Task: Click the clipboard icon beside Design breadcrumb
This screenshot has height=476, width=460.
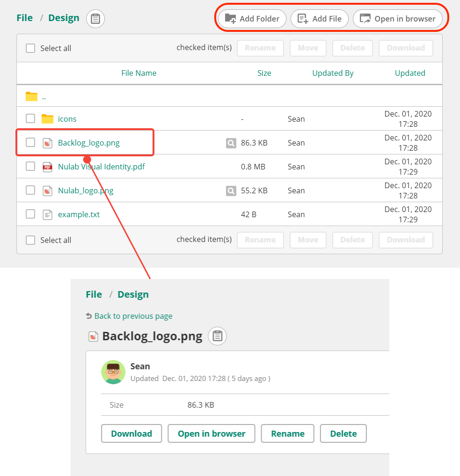Action: pyautogui.click(x=95, y=19)
